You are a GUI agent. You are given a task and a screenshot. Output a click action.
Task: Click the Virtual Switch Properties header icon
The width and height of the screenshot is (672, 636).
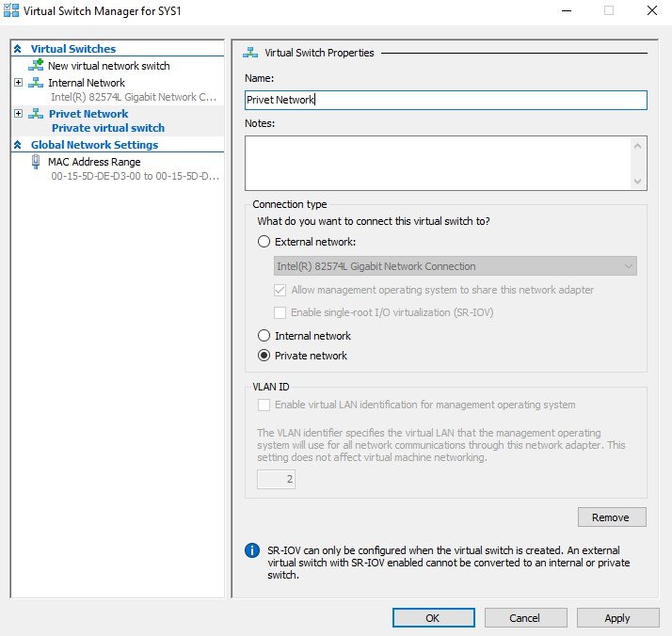pos(250,53)
